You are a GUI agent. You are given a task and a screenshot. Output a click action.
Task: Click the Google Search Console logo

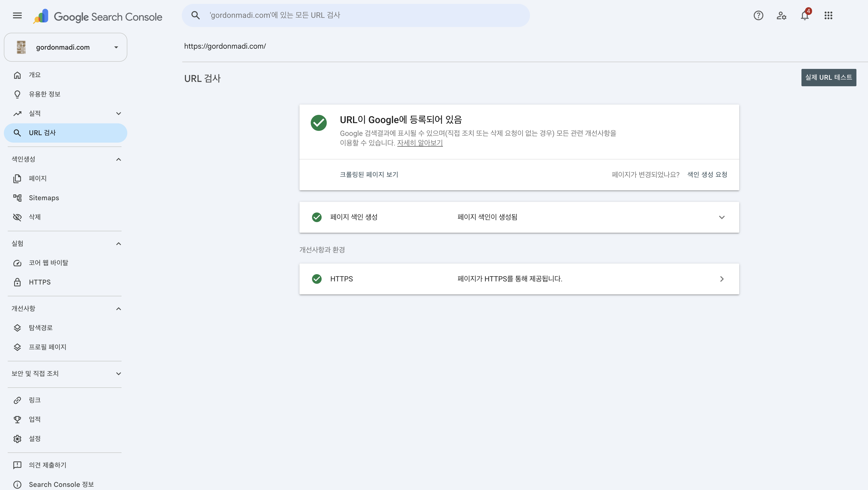click(98, 16)
